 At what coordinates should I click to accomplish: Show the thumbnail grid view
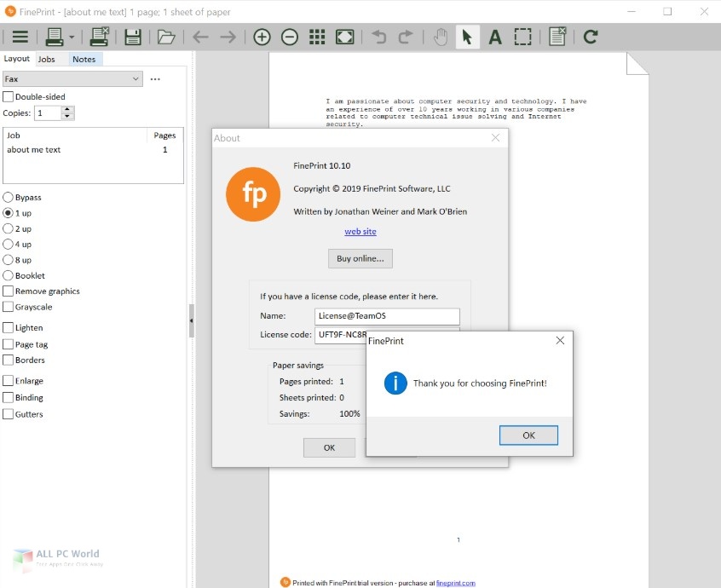tap(317, 37)
